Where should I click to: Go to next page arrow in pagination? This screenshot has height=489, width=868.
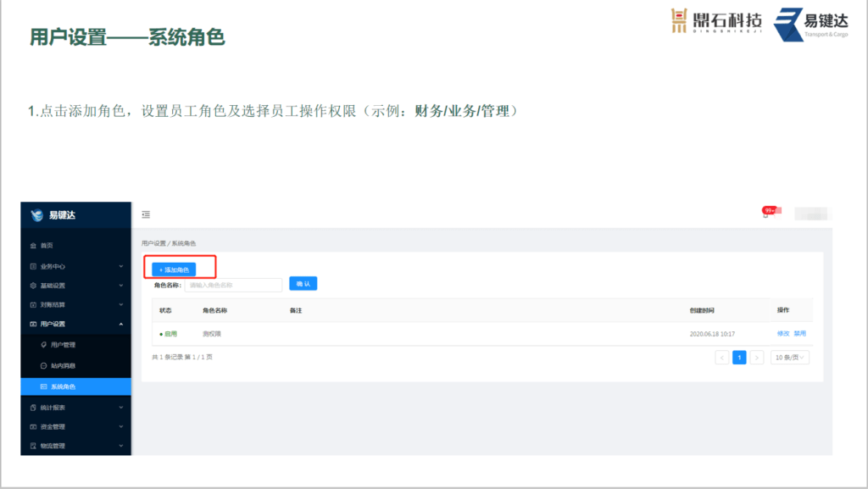coord(757,358)
